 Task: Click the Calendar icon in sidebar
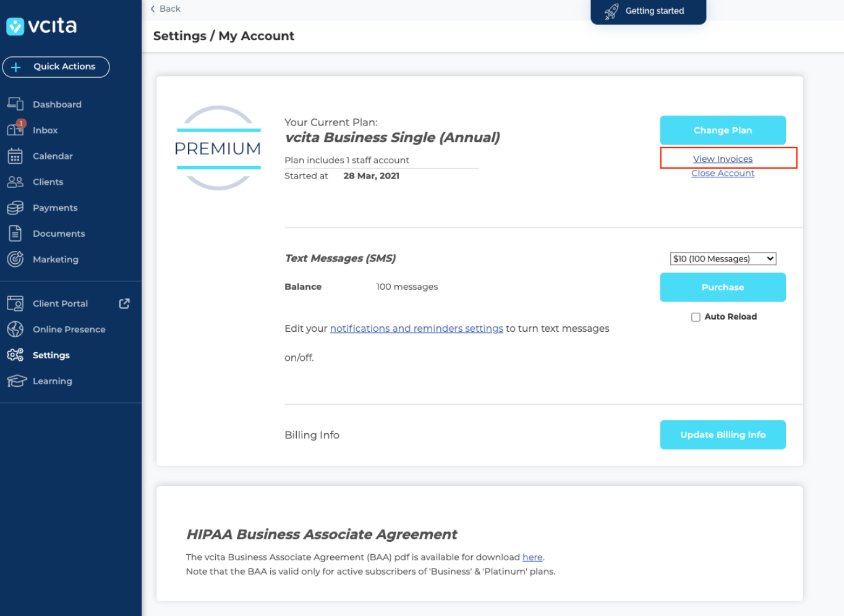coord(15,156)
